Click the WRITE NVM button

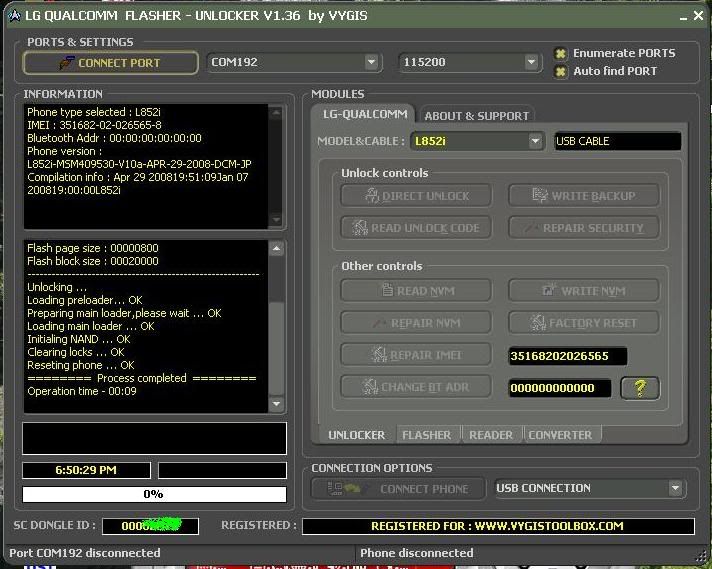(584, 291)
